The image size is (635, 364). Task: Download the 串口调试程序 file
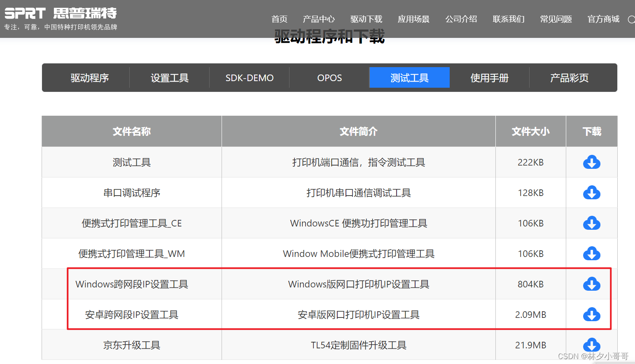[592, 193]
